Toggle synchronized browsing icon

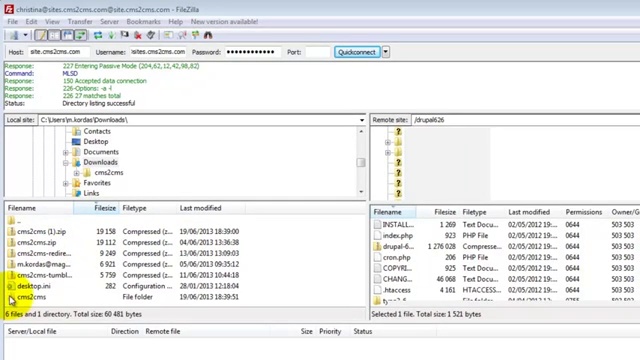coord(196,36)
